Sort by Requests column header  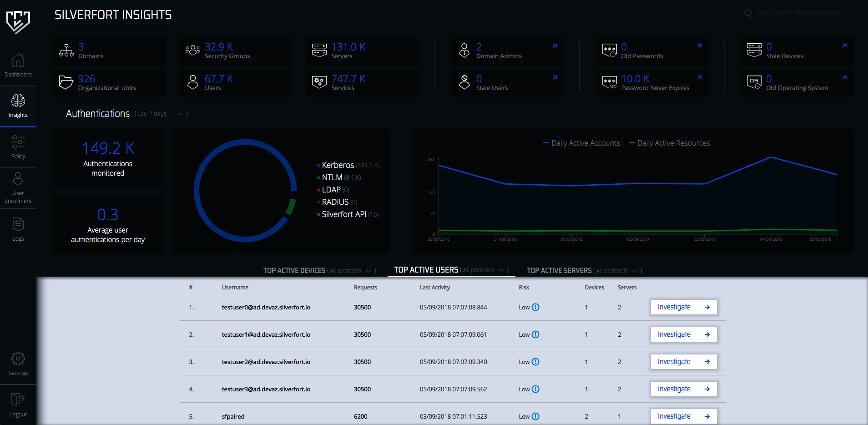coord(365,288)
